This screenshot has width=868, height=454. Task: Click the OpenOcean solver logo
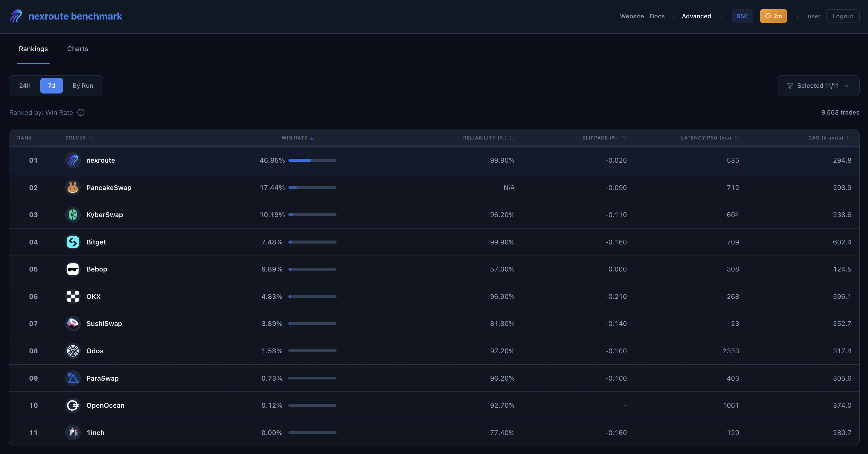pos(73,406)
